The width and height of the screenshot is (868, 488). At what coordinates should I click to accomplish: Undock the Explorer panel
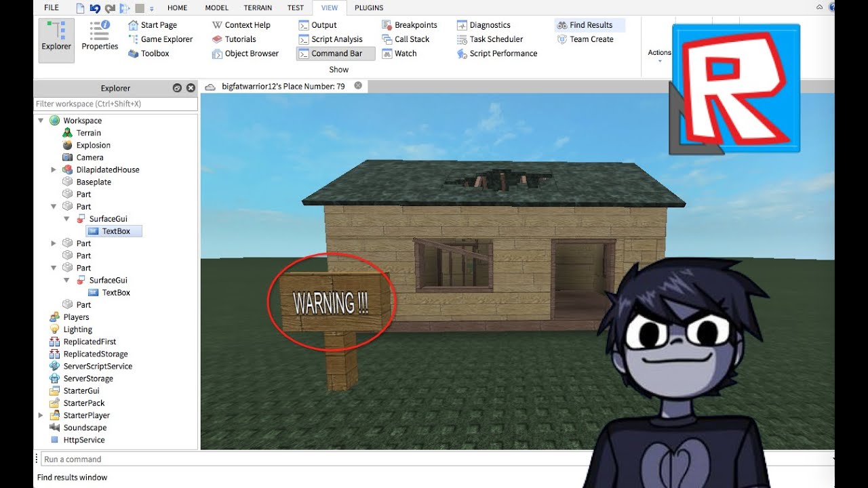click(x=177, y=88)
